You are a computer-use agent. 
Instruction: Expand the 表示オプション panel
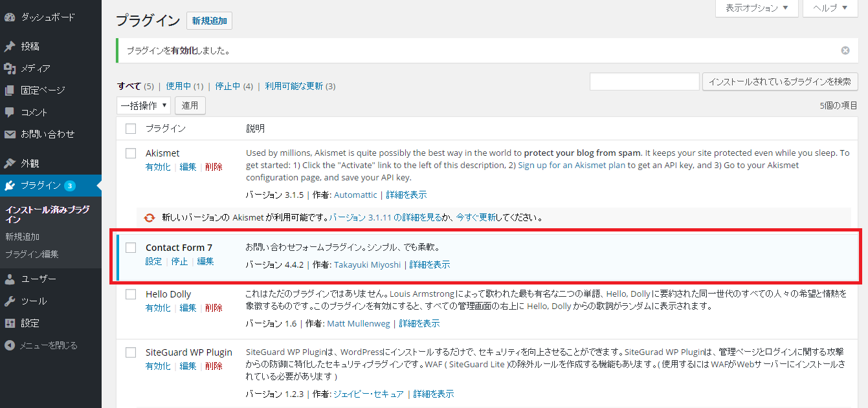756,8
